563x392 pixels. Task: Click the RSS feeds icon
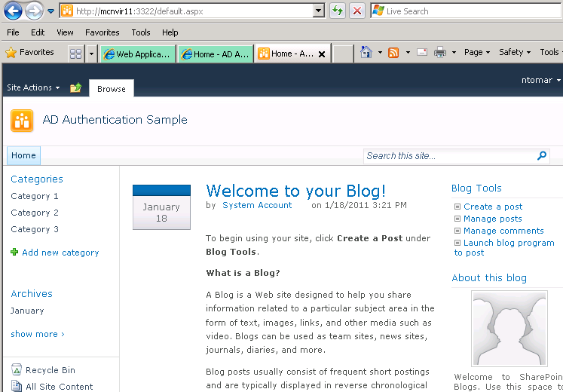(x=393, y=53)
